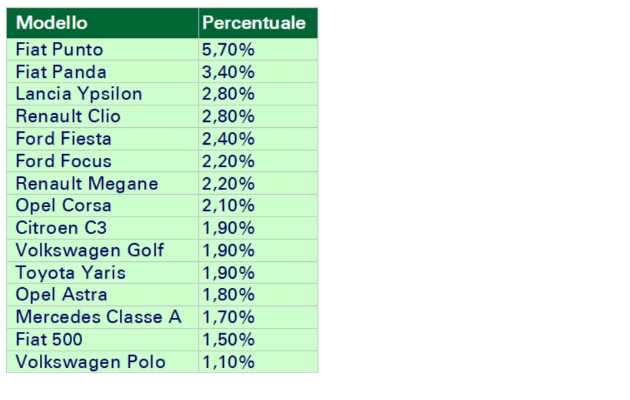The image size is (630, 400).
Task: Select the Citroen C3 cell
Action: coord(101,228)
